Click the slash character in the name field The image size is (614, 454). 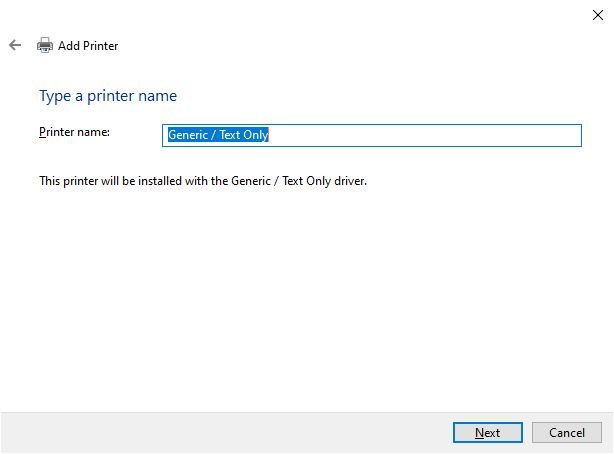213,135
